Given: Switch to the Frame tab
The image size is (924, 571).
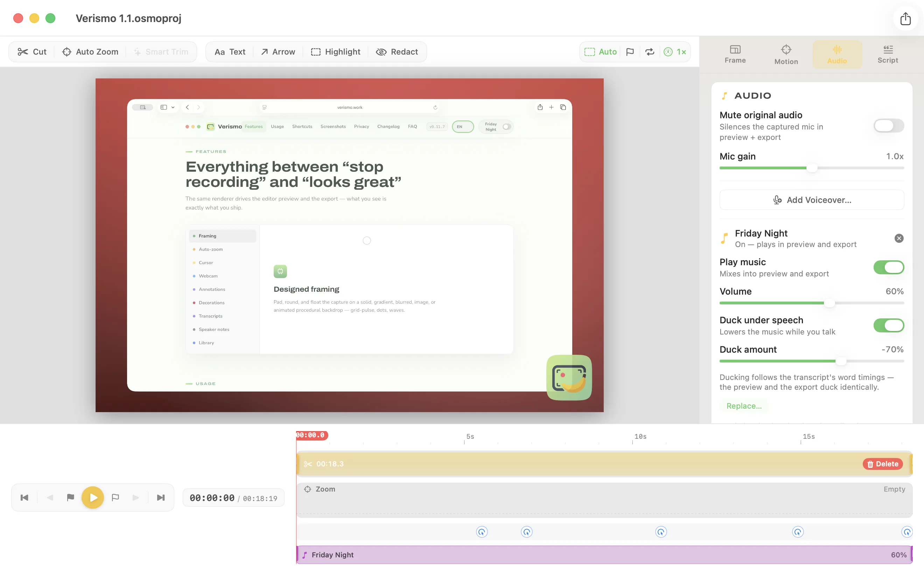Looking at the screenshot, I should (x=735, y=54).
